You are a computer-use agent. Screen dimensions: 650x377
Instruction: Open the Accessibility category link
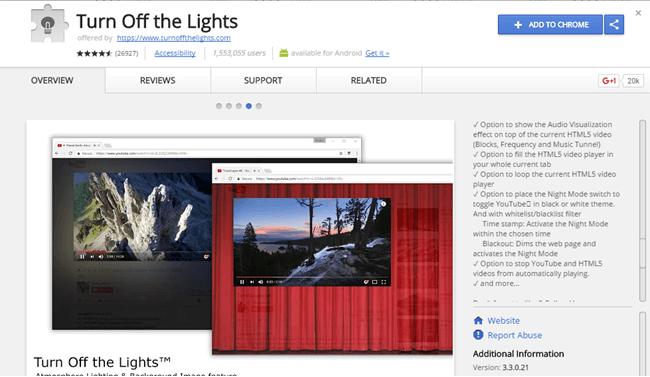[175, 53]
